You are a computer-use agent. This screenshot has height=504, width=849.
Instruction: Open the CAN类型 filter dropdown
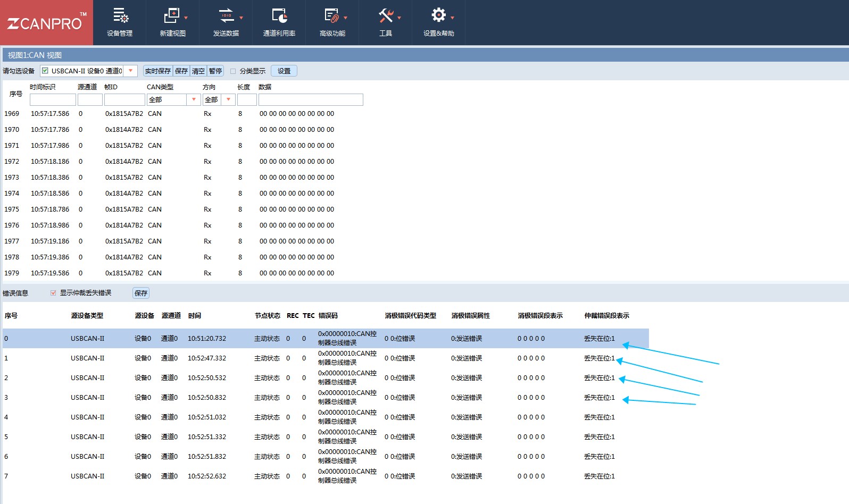tap(194, 99)
